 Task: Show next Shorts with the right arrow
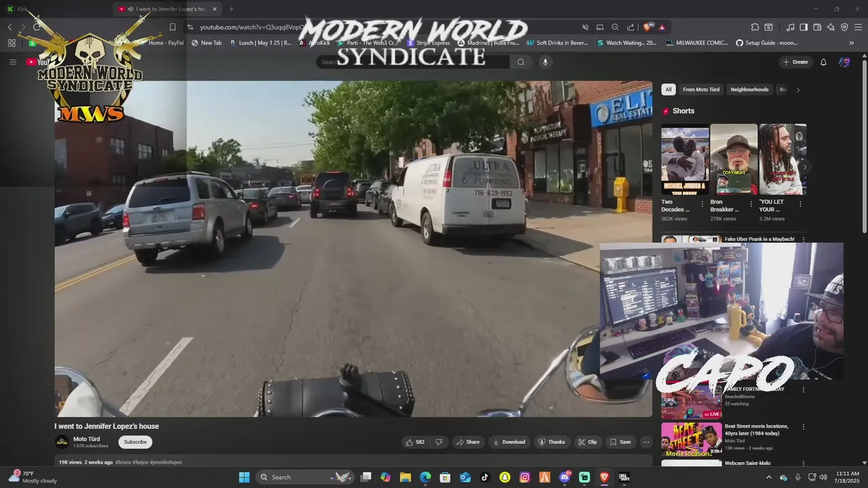[804, 166]
